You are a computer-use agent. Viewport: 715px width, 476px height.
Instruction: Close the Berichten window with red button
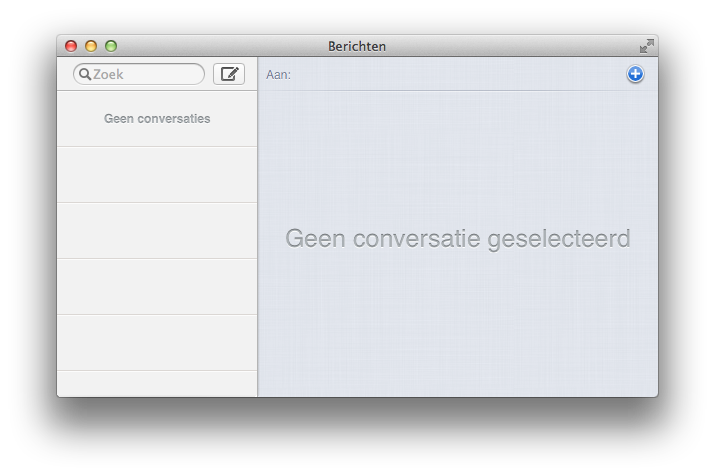tap(71, 46)
